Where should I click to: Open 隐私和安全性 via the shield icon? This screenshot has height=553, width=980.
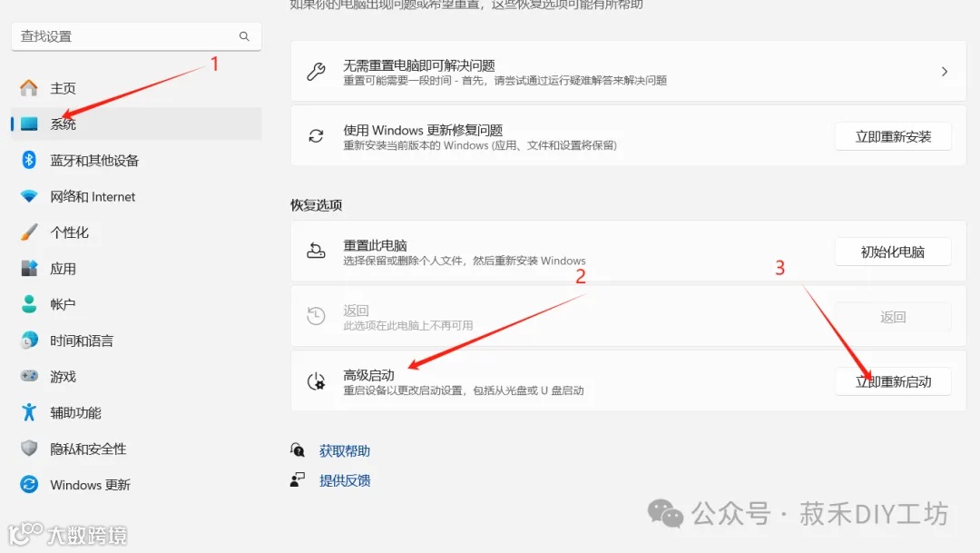tap(27, 449)
